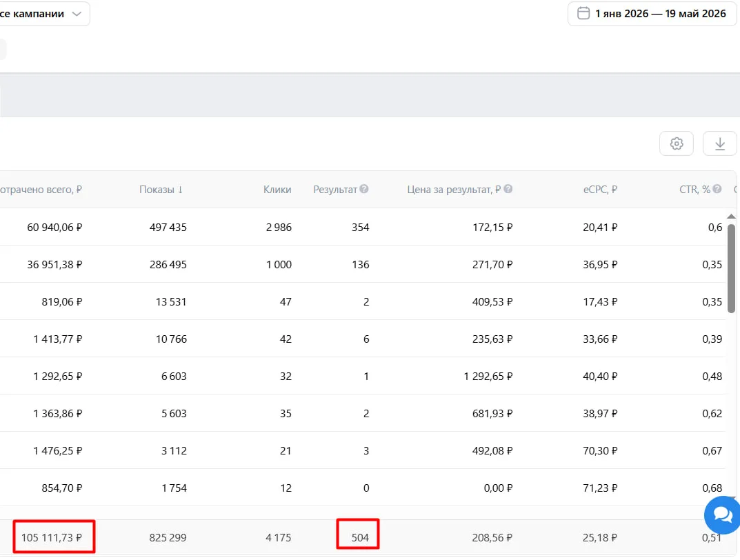
Task: Sort by Потрачено всего column header
Action: point(41,190)
